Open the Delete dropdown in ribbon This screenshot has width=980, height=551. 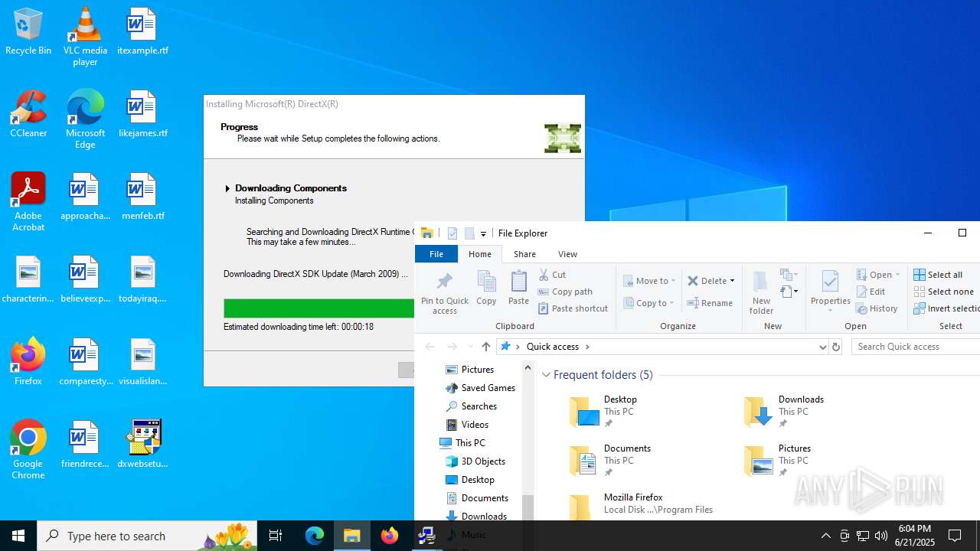711,281
